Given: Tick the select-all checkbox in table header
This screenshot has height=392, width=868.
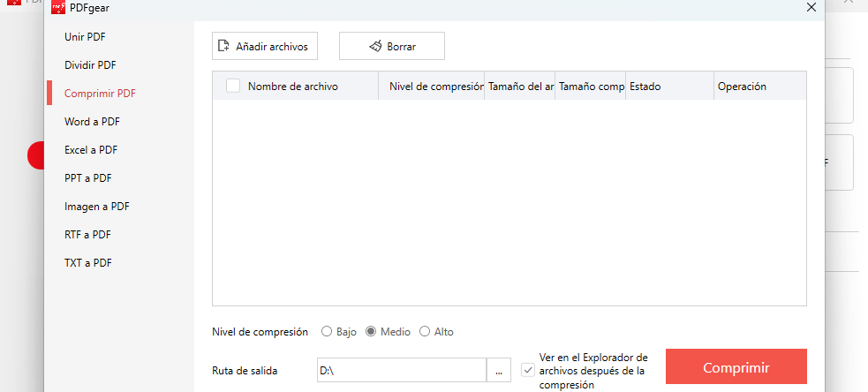Looking at the screenshot, I should click(233, 86).
